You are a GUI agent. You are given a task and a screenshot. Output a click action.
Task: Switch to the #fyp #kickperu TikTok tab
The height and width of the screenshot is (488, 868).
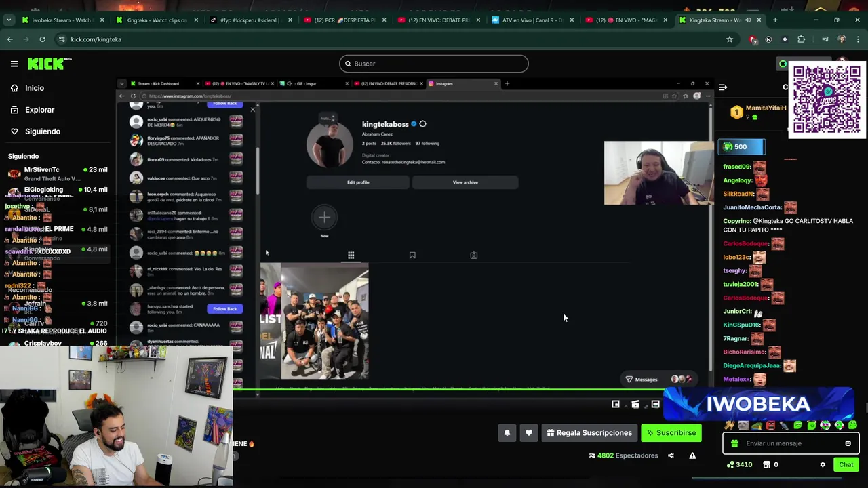(x=250, y=20)
